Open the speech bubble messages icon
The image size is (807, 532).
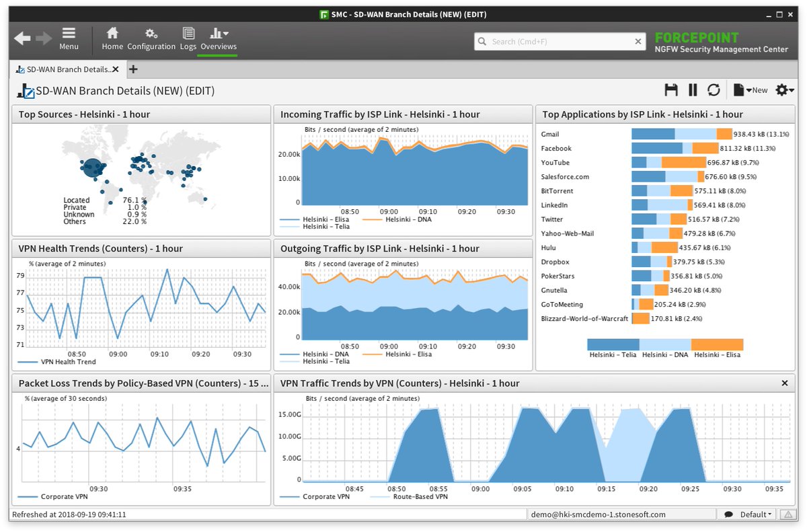728,515
